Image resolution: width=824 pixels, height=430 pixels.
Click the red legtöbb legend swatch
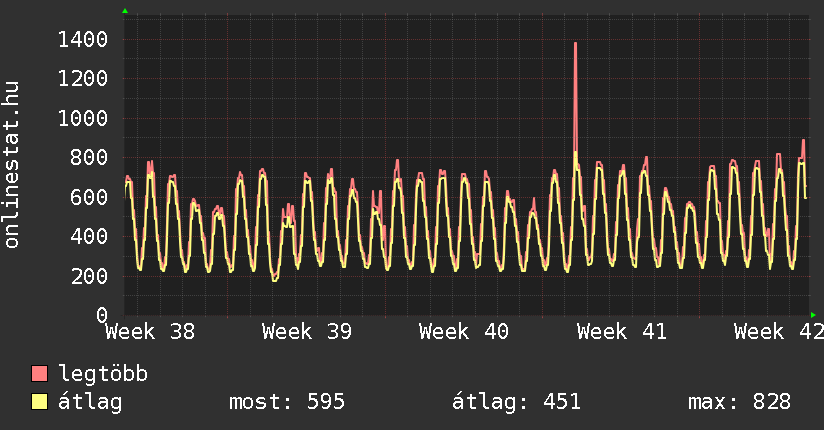click(39, 375)
